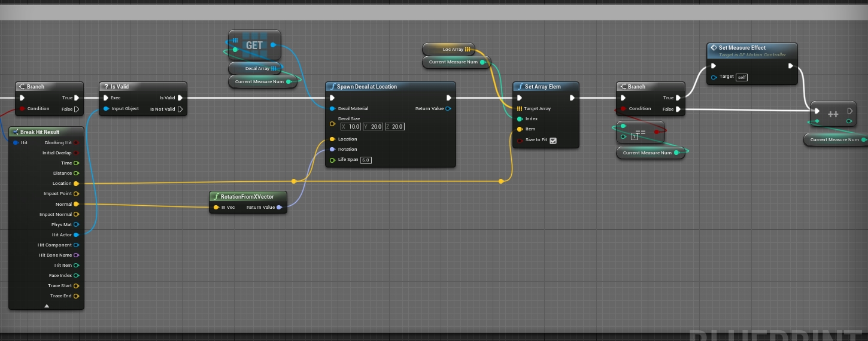Click the Decal Material input pin
Screen dimensions: 868x341
(332, 108)
